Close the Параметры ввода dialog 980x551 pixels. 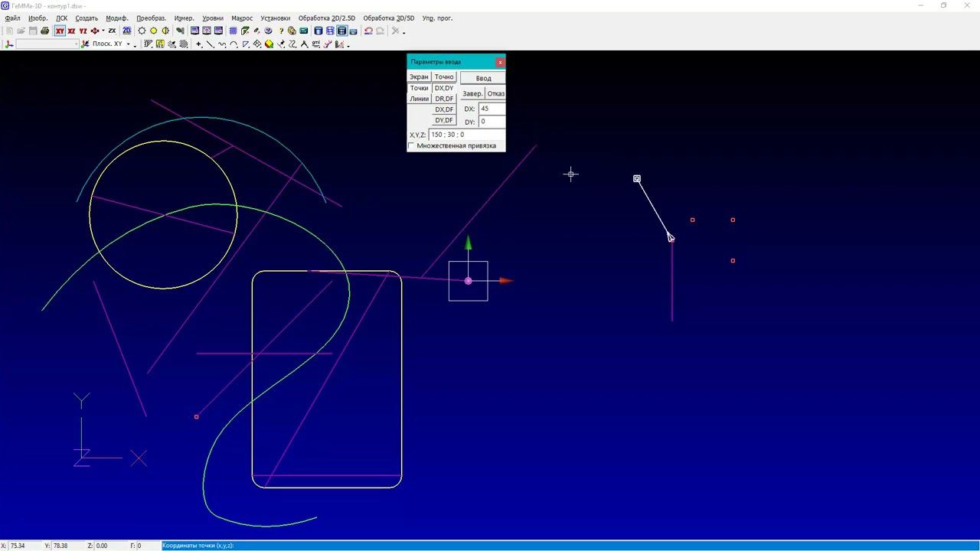click(500, 62)
